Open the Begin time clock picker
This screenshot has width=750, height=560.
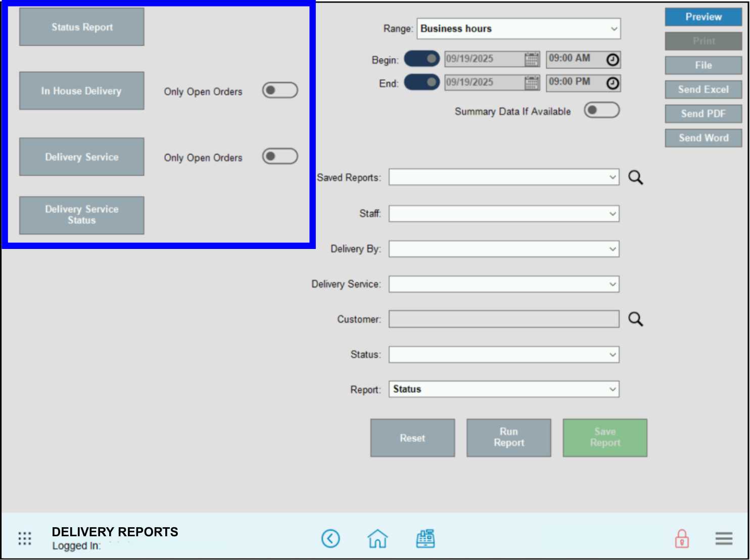[x=613, y=59]
